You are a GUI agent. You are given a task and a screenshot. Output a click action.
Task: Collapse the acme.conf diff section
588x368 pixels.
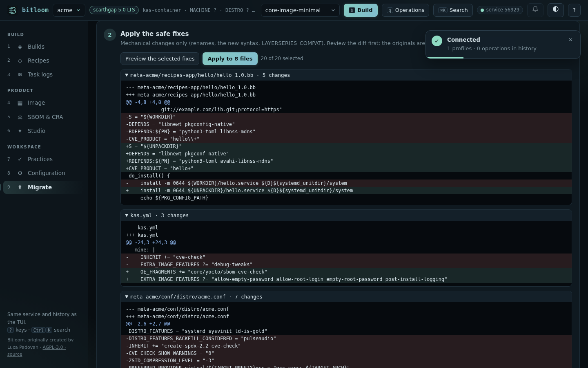[x=346, y=297]
